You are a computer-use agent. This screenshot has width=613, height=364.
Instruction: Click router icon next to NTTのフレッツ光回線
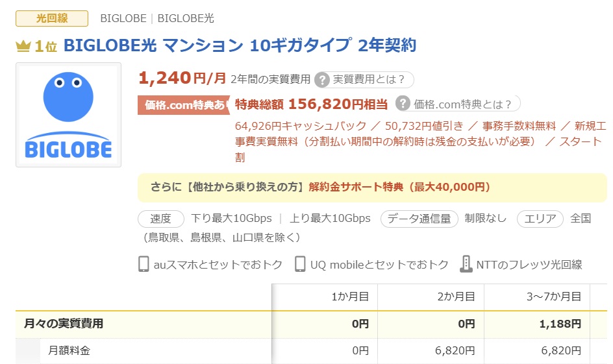(x=466, y=264)
